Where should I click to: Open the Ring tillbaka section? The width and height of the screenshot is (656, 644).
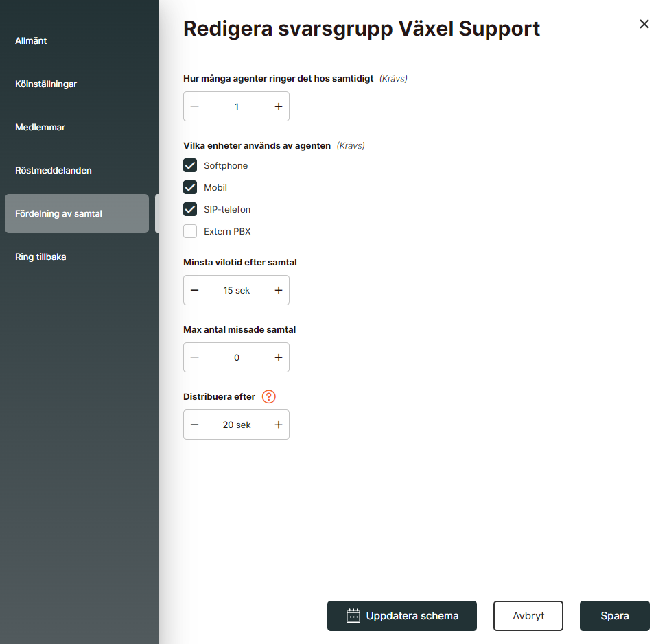(40, 257)
